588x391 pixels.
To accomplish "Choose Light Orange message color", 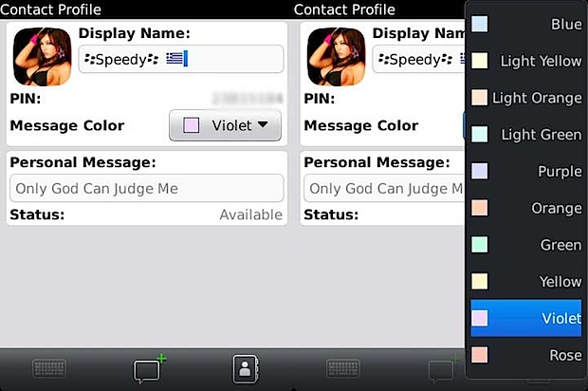I will [x=526, y=98].
